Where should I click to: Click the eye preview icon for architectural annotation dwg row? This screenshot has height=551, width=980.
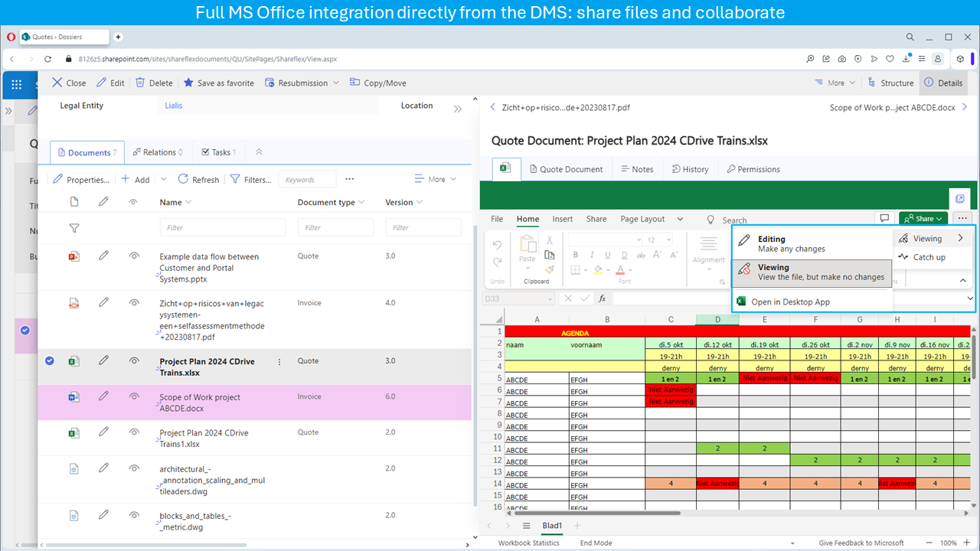pyautogui.click(x=134, y=468)
